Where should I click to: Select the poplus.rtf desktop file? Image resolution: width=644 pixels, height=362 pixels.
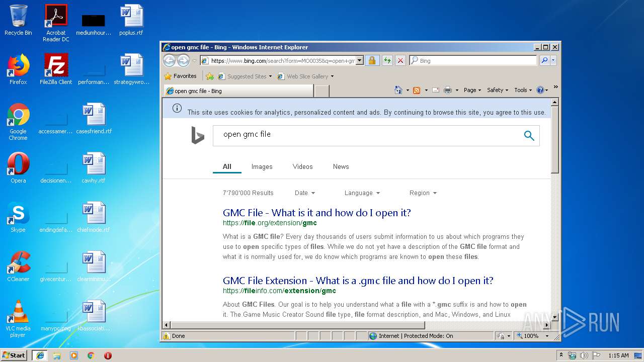click(131, 20)
